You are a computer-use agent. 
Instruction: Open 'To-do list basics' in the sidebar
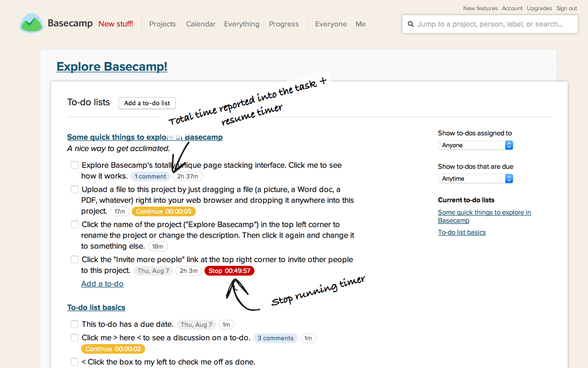(x=462, y=232)
